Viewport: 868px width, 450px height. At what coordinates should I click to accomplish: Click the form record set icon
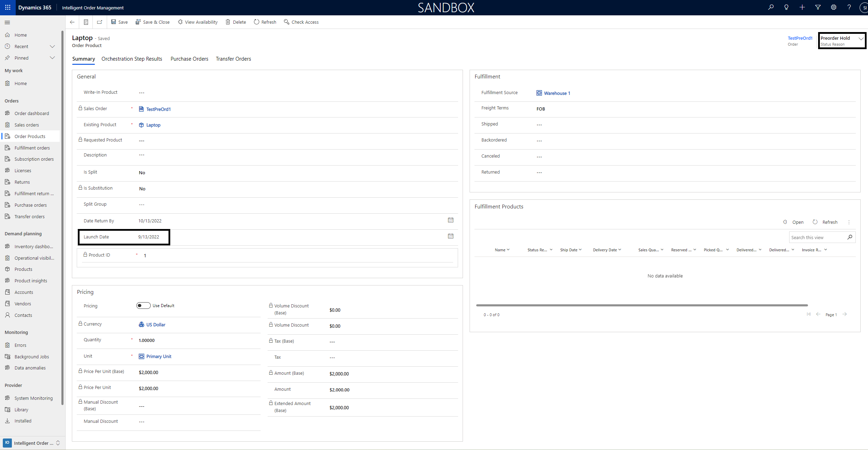pos(86,22)
